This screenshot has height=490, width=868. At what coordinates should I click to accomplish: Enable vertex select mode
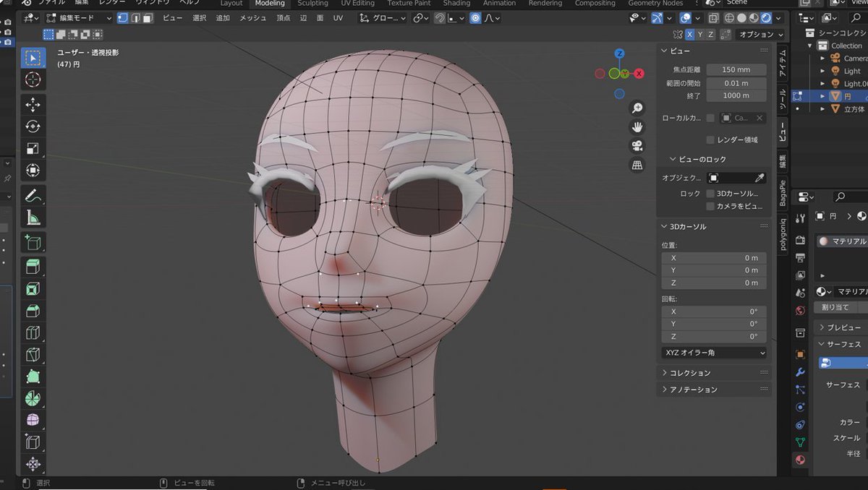click(x=123, y=18)
